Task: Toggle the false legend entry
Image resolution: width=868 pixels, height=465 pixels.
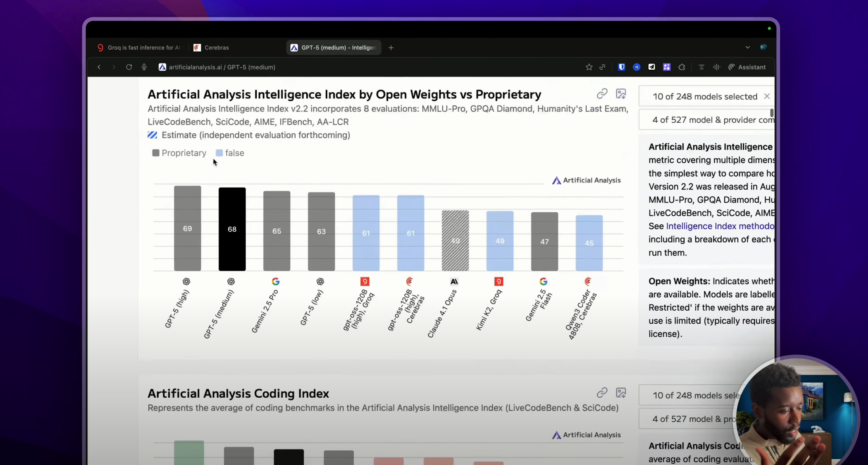Action: coord(230,153)
